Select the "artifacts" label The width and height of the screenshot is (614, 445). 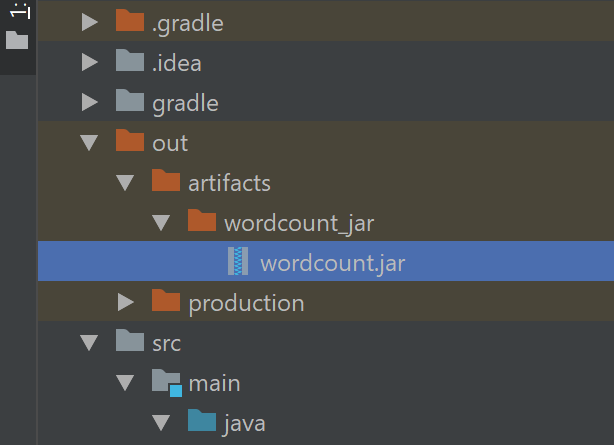[229, 183]
